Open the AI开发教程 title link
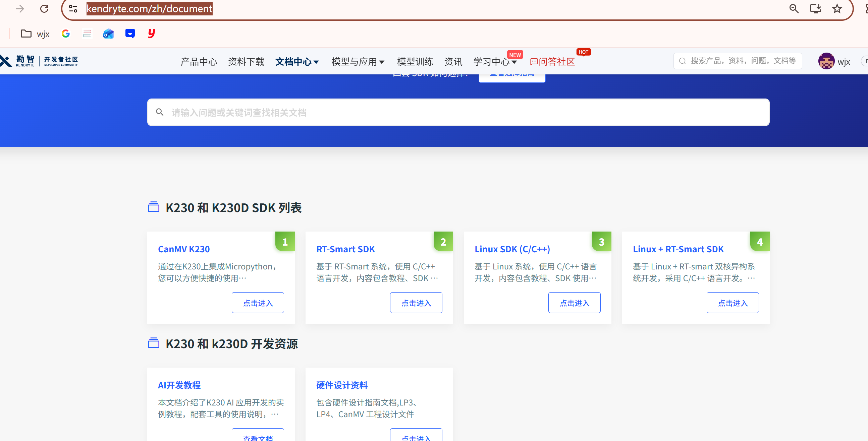 pyautogui.click(x=179, y=385)
